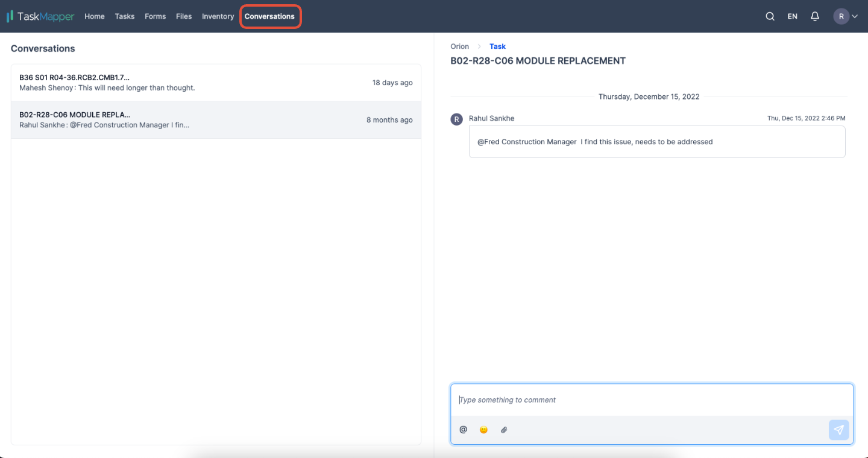Open the search magnifier icon
868x458 pixels.
click(x=770, y=16)
